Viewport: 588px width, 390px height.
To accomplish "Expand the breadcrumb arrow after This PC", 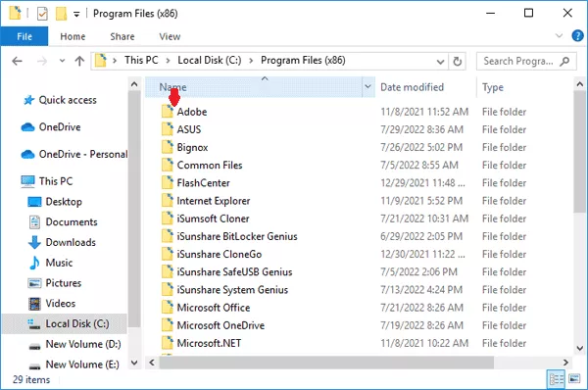I will (168, 61).
